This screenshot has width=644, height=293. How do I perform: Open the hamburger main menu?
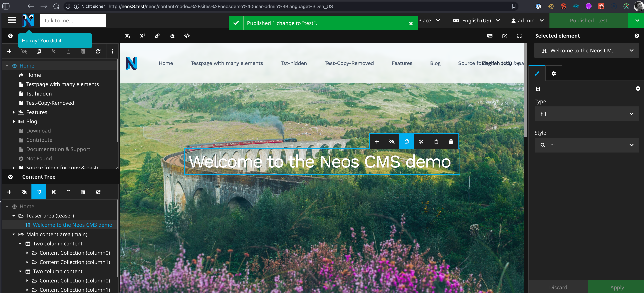pos(12,20)
